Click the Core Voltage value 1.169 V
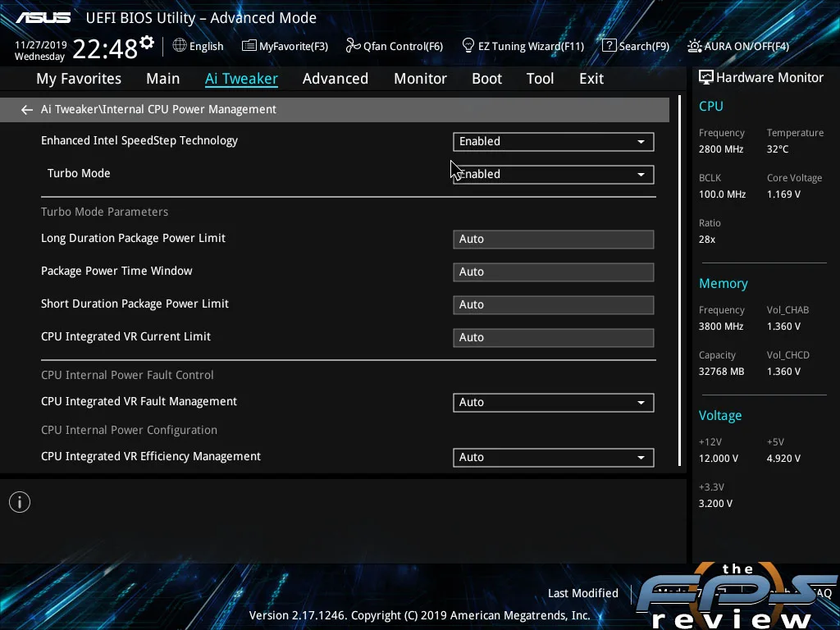The image size is (840, 630). [783, 194]
